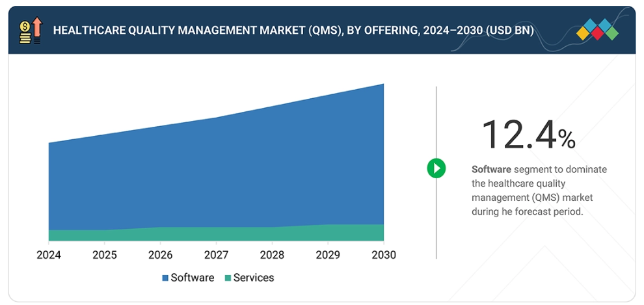
Task: Select the 2030 axis label
Action: pyautogui.click(x=383, y=255)
